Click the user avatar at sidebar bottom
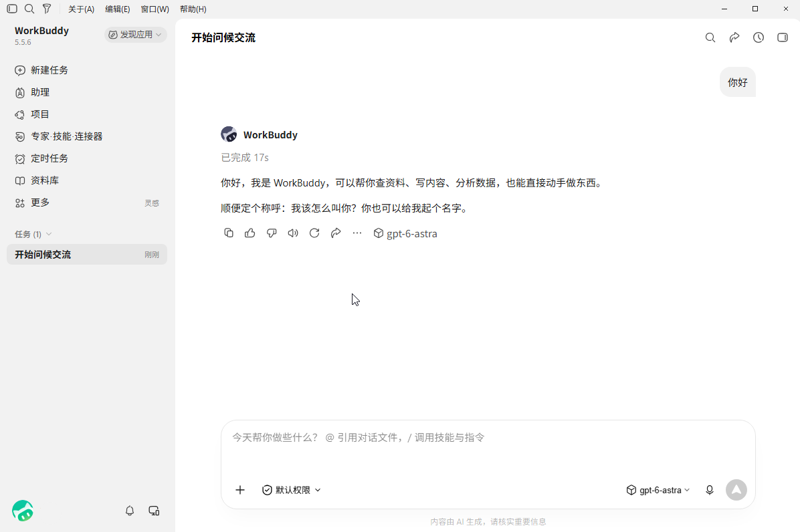Image resolution: width=800 pixels, height=532 pixels. tap(23, 511)
